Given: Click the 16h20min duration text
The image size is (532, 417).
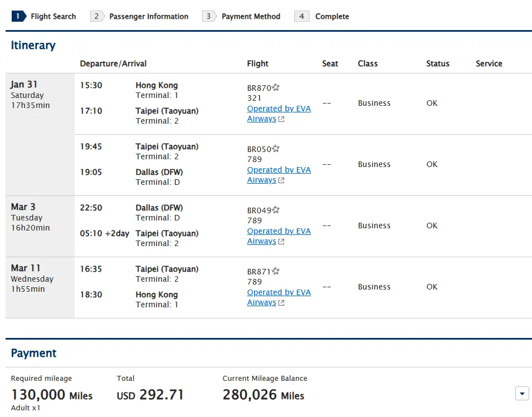Looking at the screenshot, I should point(30,228).
